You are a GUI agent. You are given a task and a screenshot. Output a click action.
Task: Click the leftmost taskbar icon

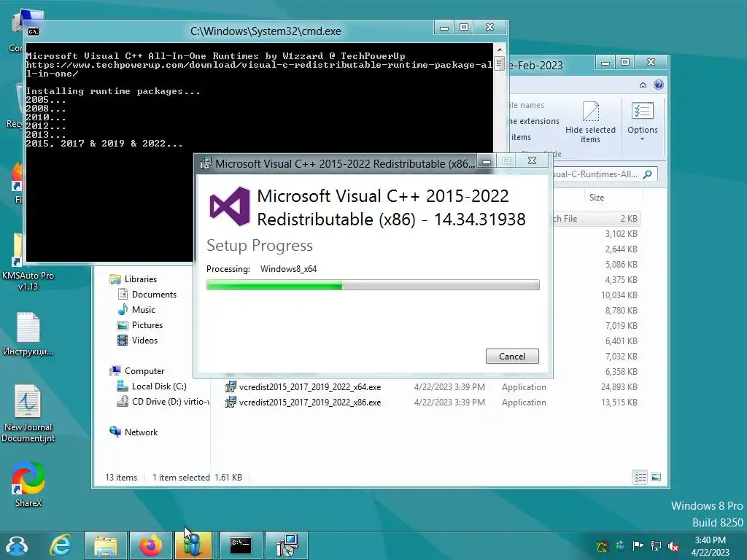coord(17,545)
